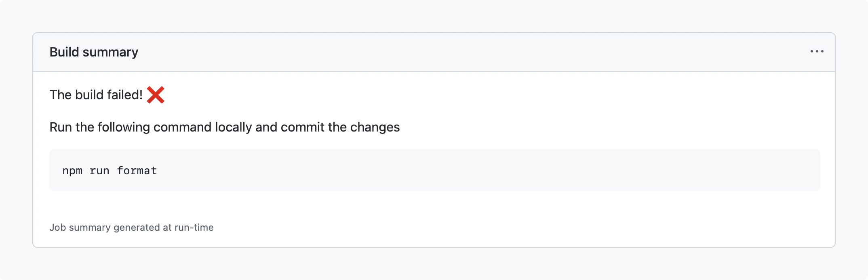Screen dimensions: 868x280
Task: Open the Build summary three-dot options menu
Action: (817, 51)
